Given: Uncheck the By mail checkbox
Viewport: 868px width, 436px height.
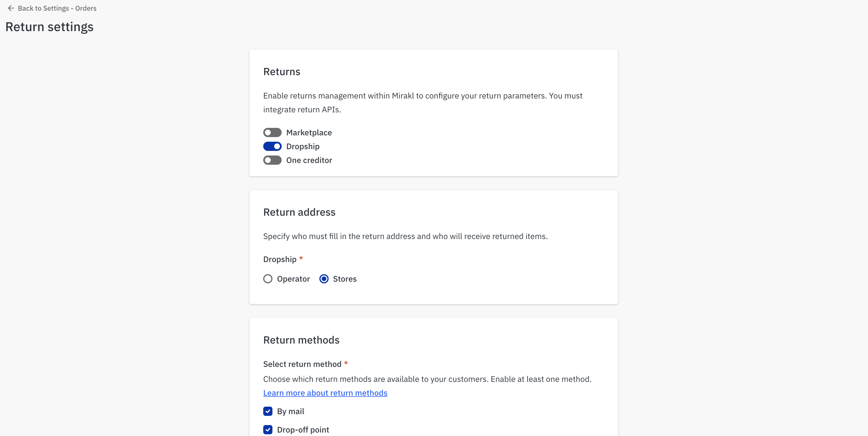Looking at the screenshot, I should point(268,411).
